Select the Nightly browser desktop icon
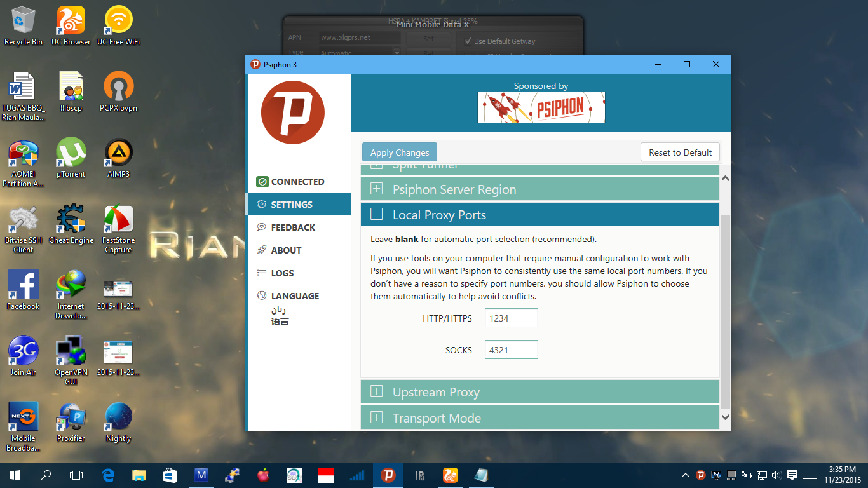 pos(119,423)
